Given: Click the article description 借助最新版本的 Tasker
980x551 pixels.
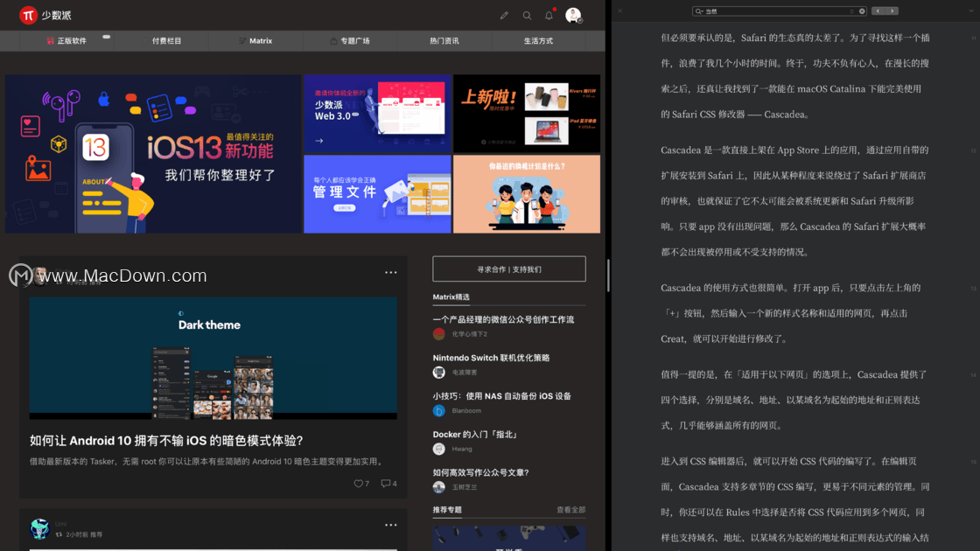Looking at the screenshot, I should 207,462.
